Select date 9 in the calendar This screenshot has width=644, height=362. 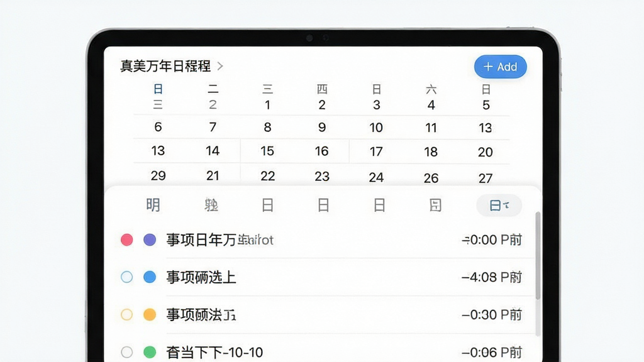[322, 127]
